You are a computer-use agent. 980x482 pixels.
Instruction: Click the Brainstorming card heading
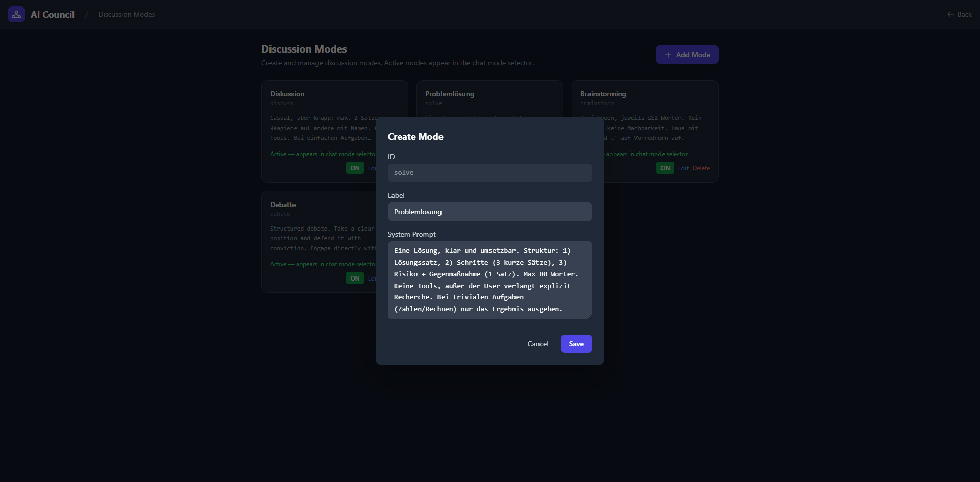click(x=603, y=94)
